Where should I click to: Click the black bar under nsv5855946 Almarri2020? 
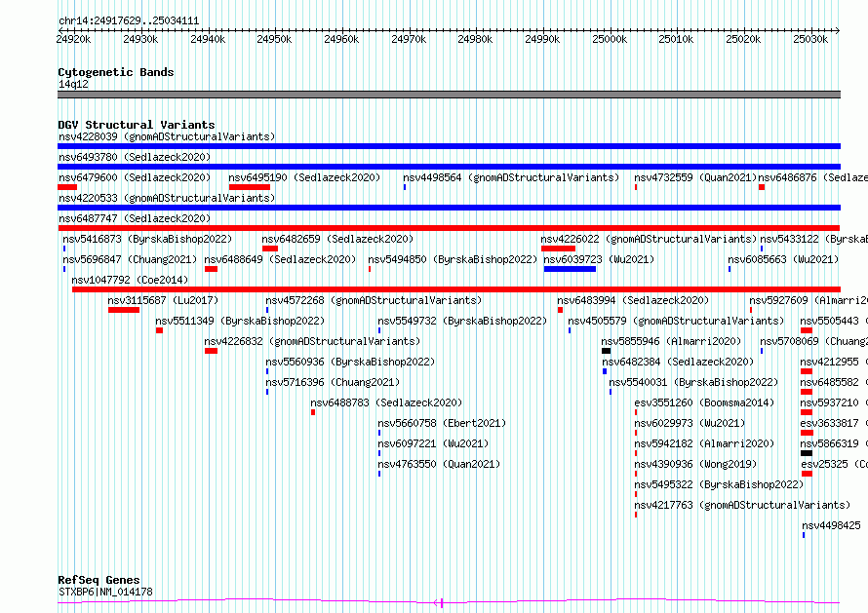(x=607, y=351)
